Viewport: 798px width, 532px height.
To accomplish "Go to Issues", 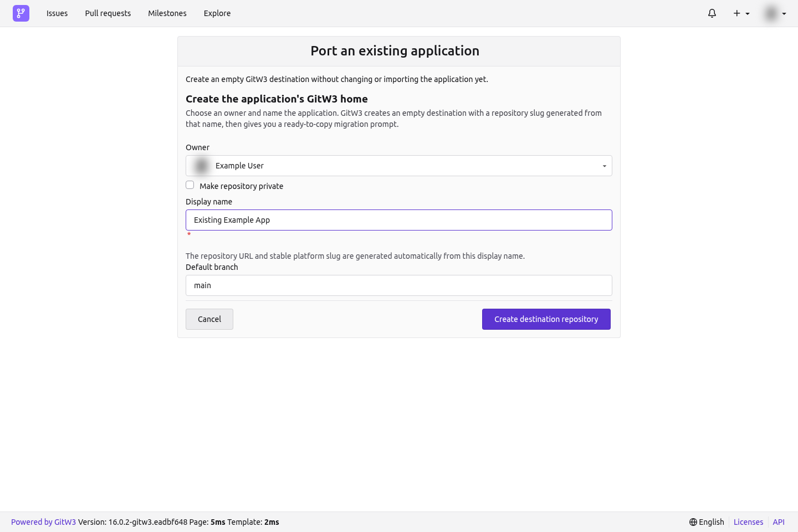I will tap(57, 13).
